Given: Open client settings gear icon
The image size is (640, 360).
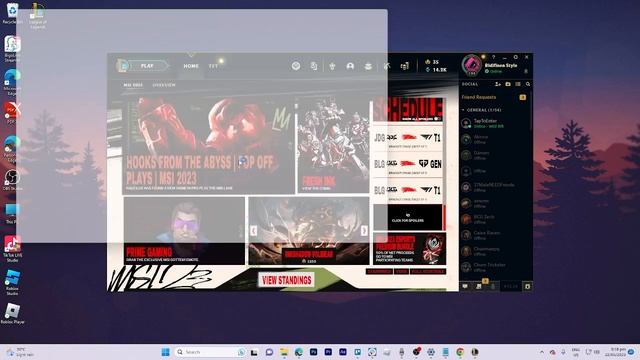Looking at the screenshot, I should click(x=516, y=57).
